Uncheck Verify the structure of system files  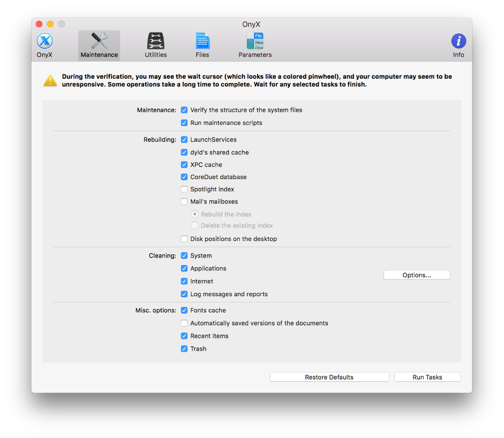[184, 110]
